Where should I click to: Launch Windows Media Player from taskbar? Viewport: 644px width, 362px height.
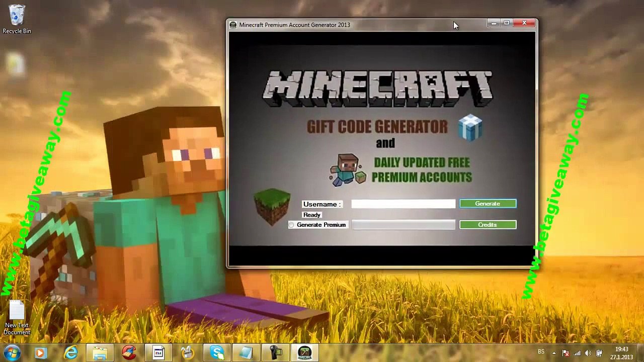click(x=41, y=353)
